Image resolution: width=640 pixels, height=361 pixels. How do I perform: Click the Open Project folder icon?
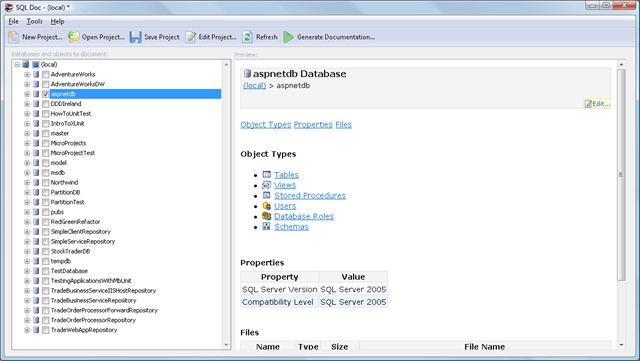coord(73,37)
